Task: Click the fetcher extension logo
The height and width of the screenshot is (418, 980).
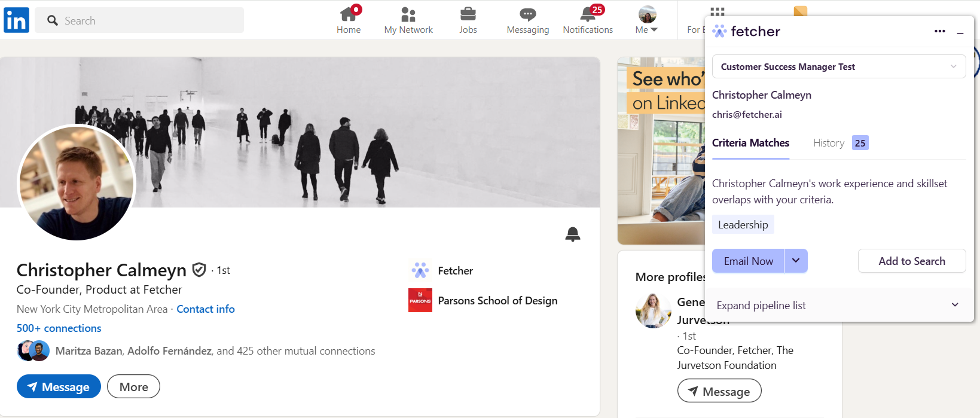Action: click(747, 31)
